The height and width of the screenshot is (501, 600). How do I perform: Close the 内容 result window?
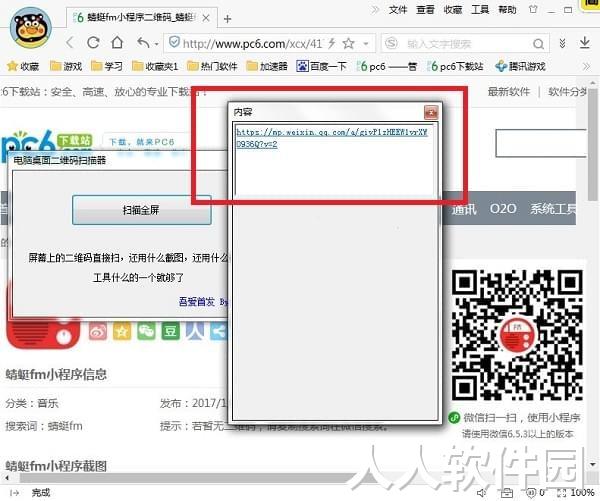431,112
